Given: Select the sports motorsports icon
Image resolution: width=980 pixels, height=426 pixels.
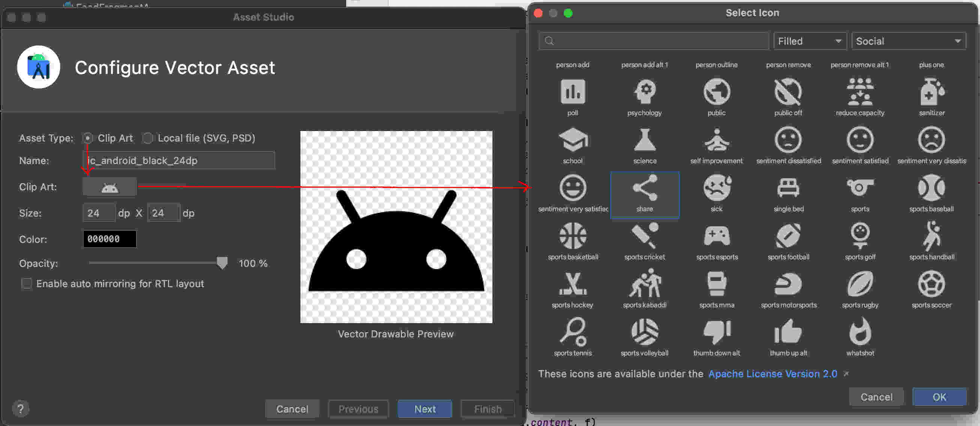Looking at the screenshot, I should pyautogui.click(x=788, y=284).
